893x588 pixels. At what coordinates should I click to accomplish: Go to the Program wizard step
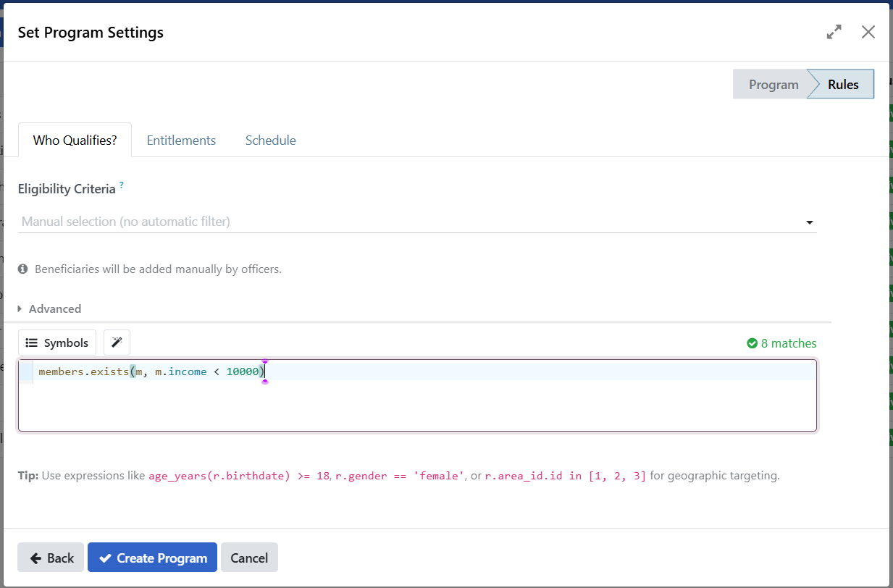772,84
